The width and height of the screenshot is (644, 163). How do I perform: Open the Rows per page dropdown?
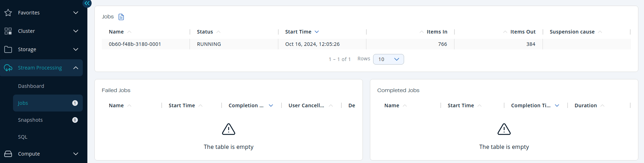388,59
